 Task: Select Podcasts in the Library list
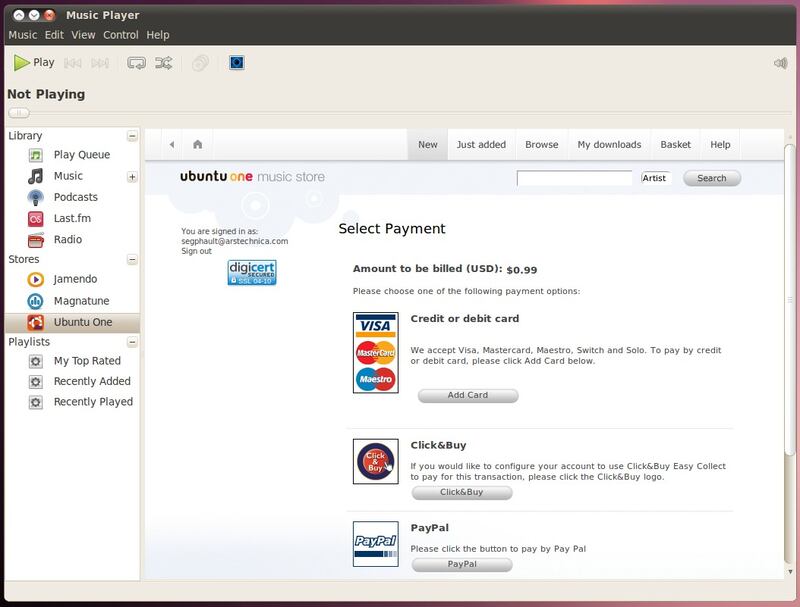pos(75,197)
